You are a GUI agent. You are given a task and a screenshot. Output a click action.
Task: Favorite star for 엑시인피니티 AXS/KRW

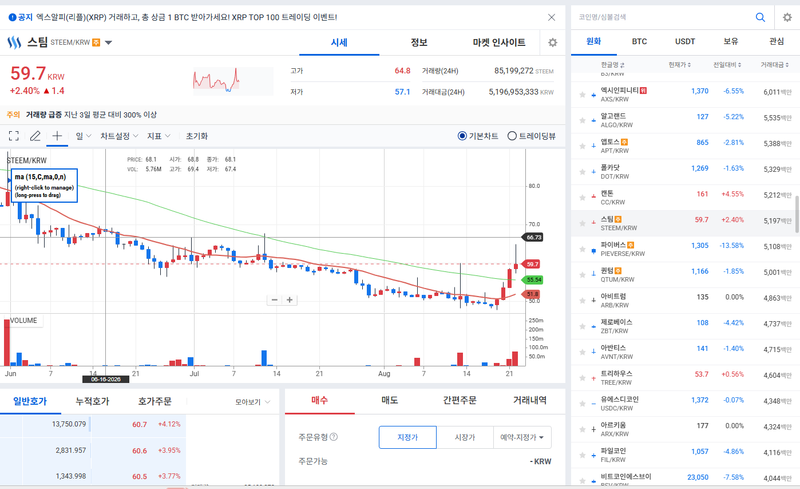point(582,94)
